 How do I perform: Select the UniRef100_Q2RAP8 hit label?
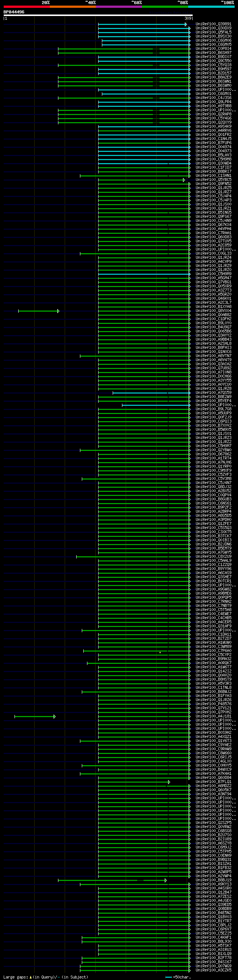click(x=214, y=114)
